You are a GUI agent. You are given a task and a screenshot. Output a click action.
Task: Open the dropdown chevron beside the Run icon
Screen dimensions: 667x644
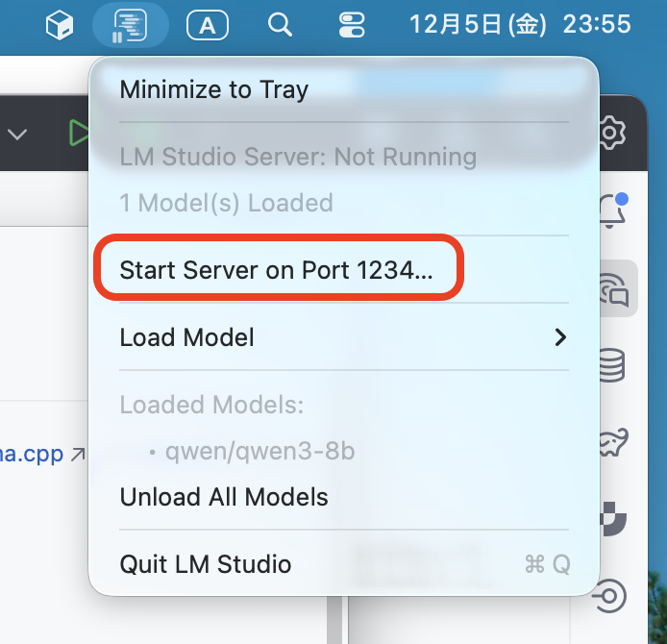(x=17, y=135)
